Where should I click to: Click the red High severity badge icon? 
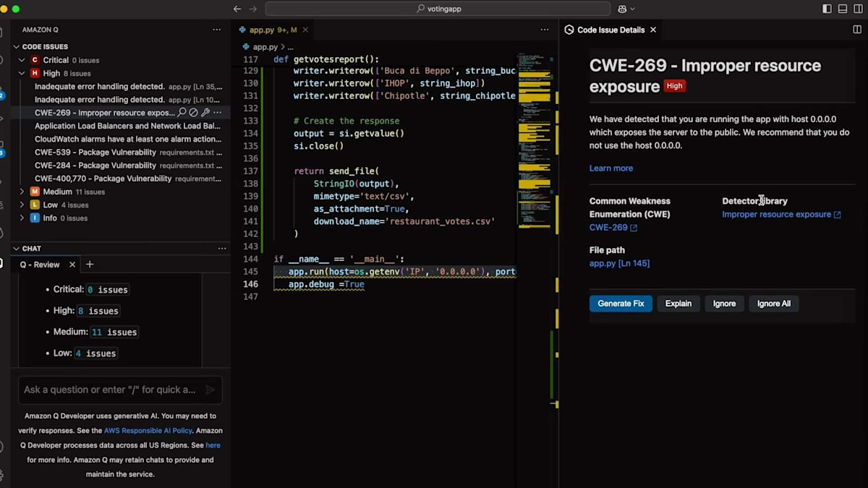pos(34,73)
